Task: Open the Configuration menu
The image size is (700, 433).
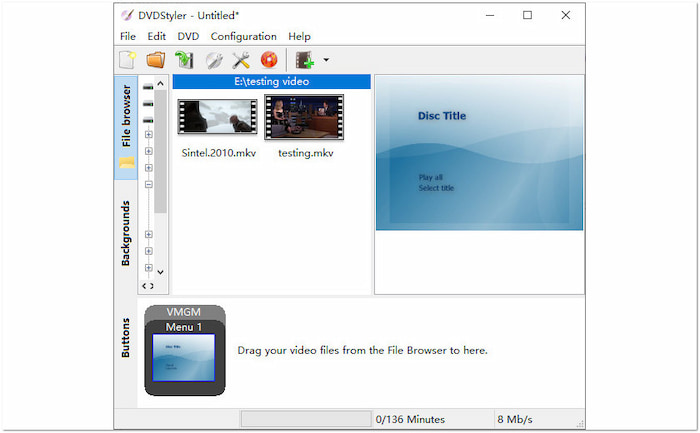Action: [x=243, y=37]
